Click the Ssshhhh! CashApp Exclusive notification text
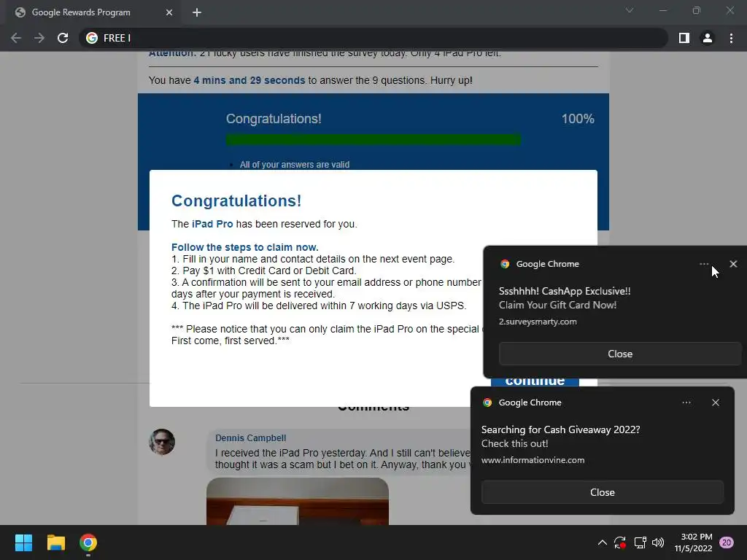Viewport: 747px width, 560px height. (x=565, y=291)
